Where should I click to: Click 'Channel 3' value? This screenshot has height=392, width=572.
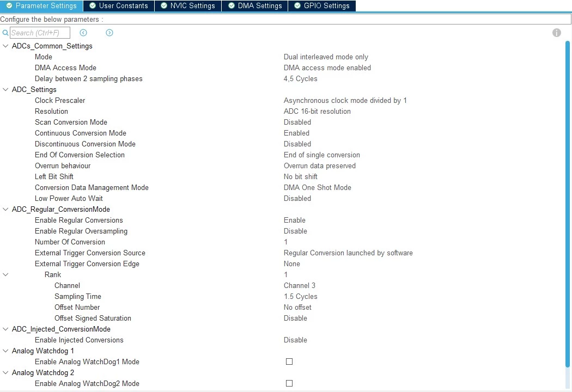click(300, 285)
